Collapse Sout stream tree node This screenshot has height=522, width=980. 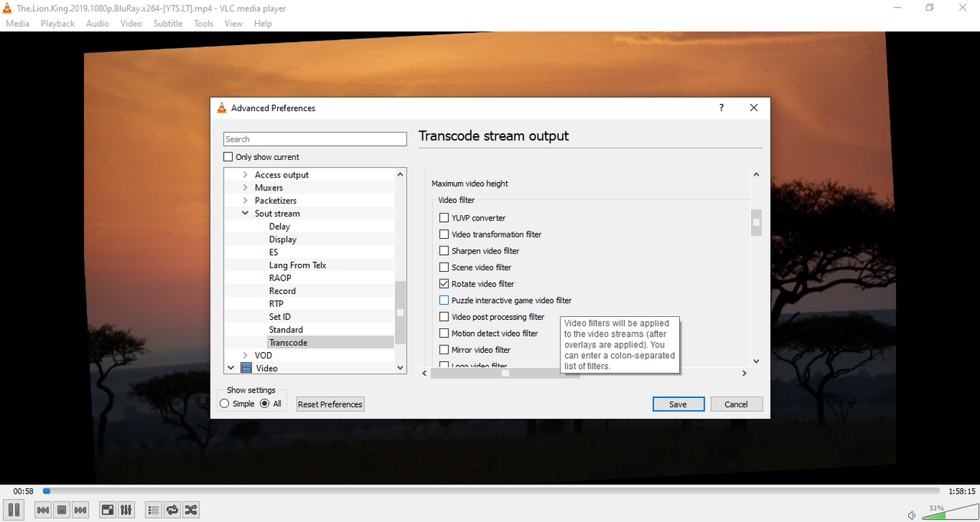245,214
